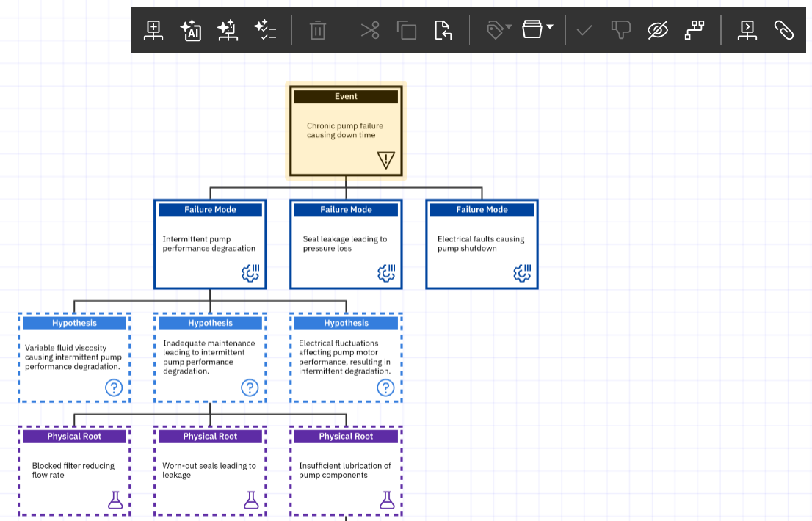Select the Add Node tool
The image size is (812, 521).
tap(153, 30)
